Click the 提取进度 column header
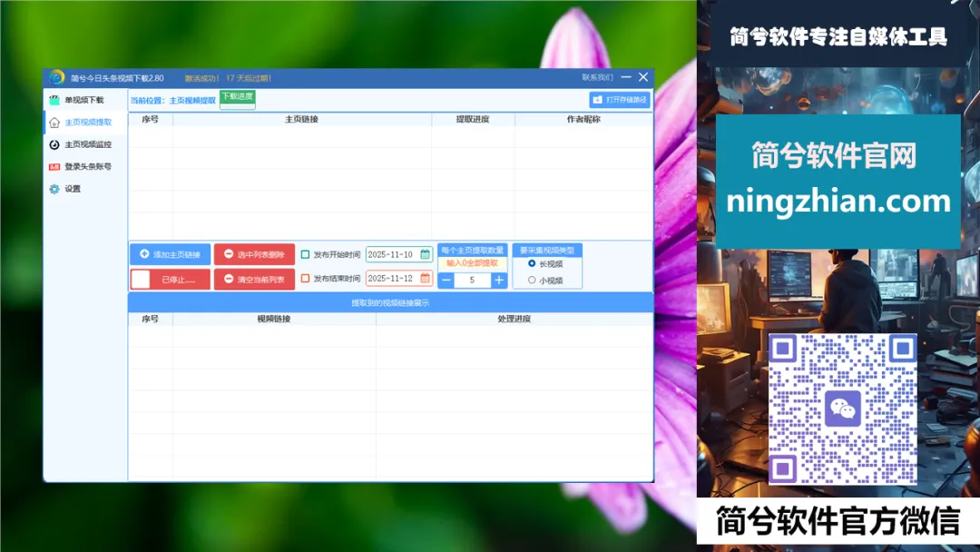 (x=473, y=120)
